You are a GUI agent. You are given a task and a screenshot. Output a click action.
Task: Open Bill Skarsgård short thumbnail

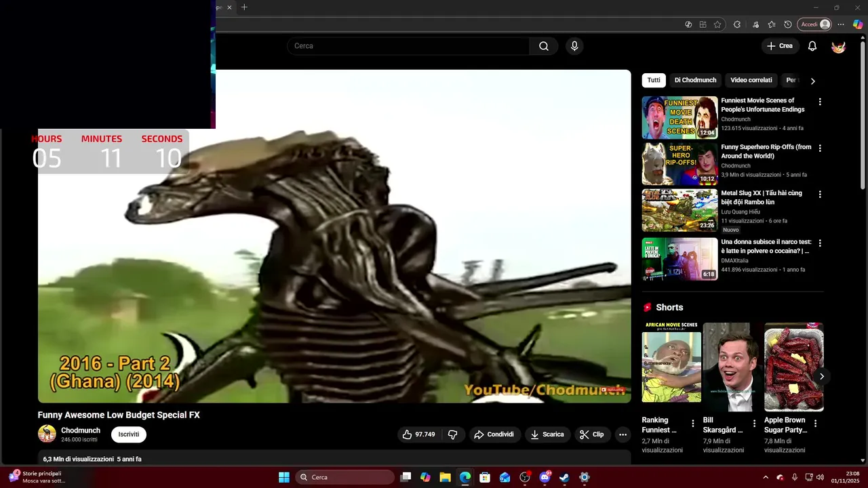point(732,367)
